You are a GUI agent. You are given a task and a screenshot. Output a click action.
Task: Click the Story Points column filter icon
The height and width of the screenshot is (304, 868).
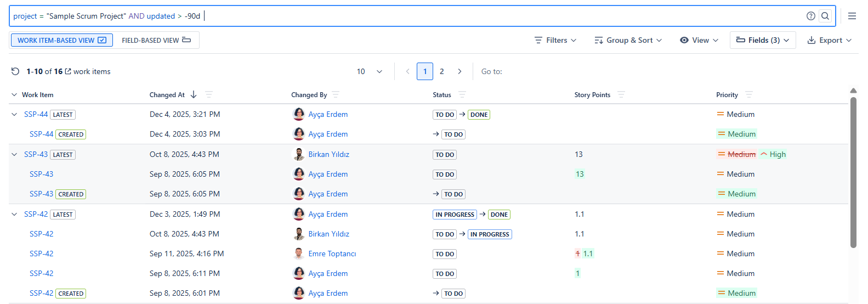click(621, 94)
